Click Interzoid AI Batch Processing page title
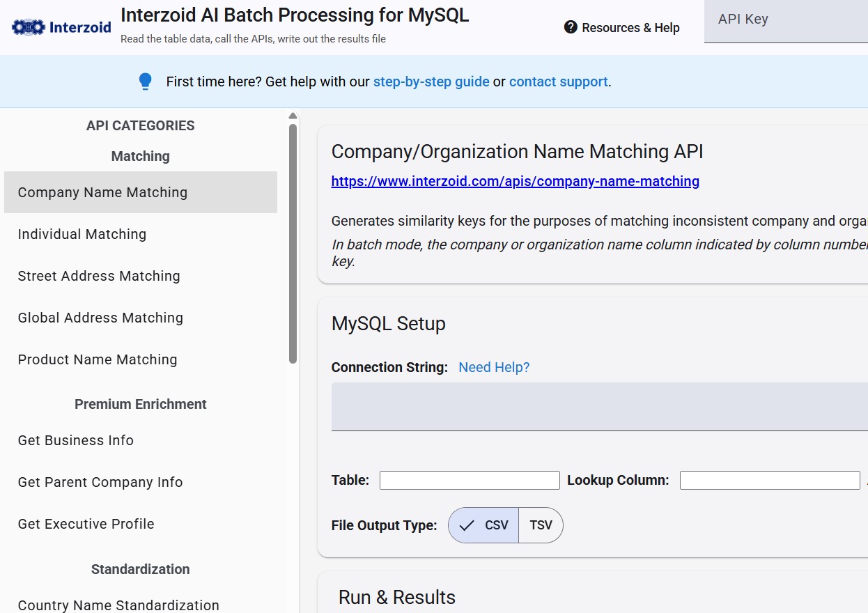Image resolution: width=868 pixels, height=613 pixels. click(295, 15)
